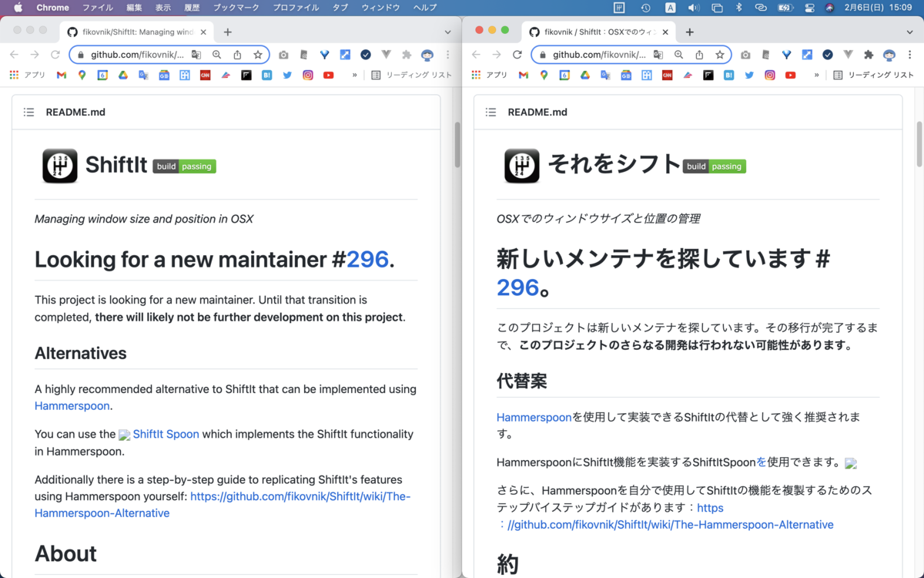
Task: Click 296 issue link in right README
Action: coord(517,287)
